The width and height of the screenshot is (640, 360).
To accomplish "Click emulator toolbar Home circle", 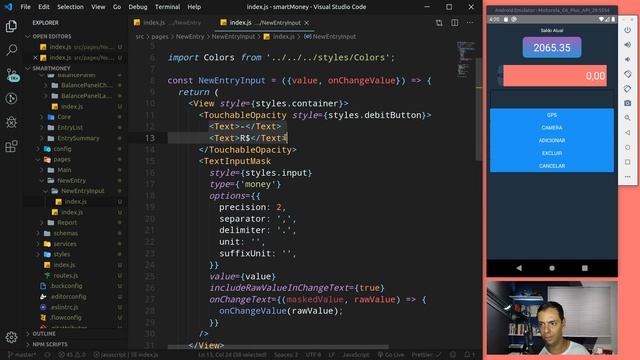I will click(x=628, y=147).
